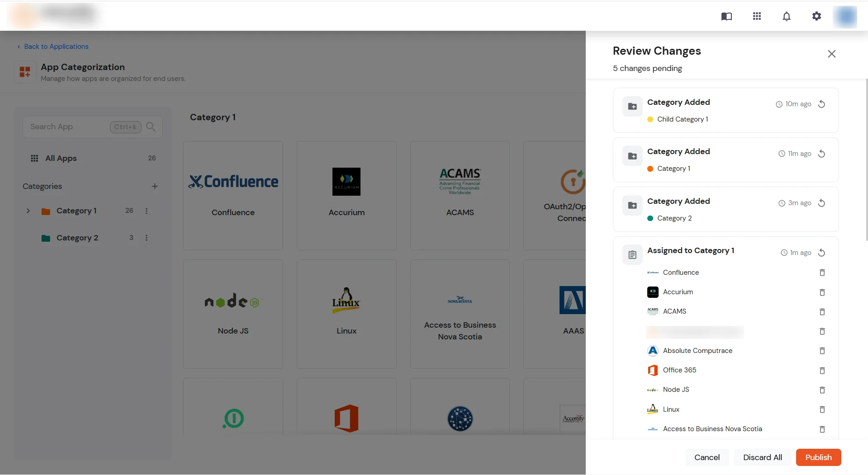Image resolution: width=868 pixels, height=475 pixels.
Task: Remove Accurium from the assignment list
Action: coord(822,292)
